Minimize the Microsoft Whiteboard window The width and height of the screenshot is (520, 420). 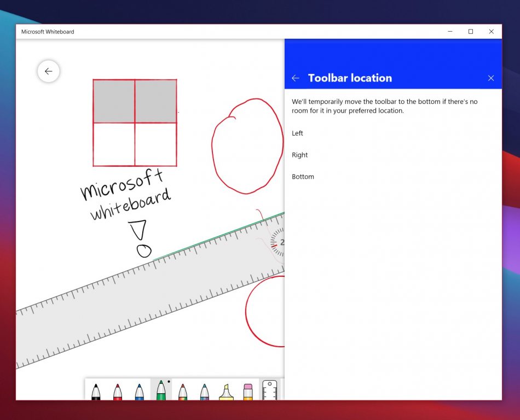[x=450, y=32]
